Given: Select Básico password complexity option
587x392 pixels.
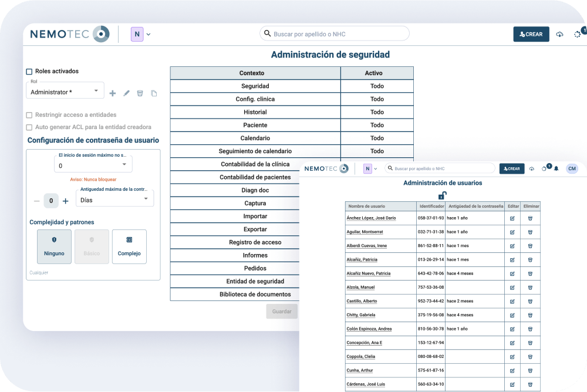Looking at the screenshot, I should pos(92,246).
